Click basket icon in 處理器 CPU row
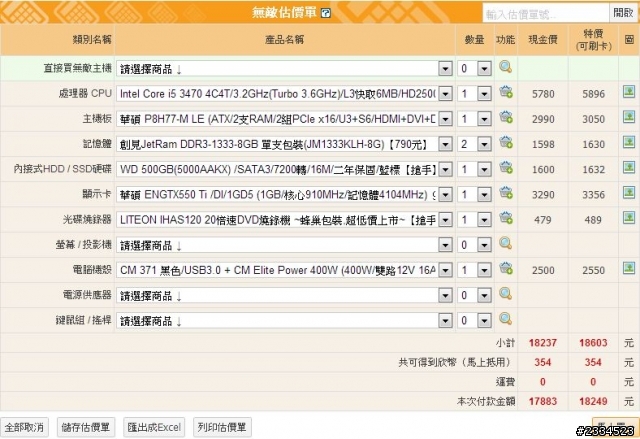This screenshot has height=439, width=640. pos(506,92)
